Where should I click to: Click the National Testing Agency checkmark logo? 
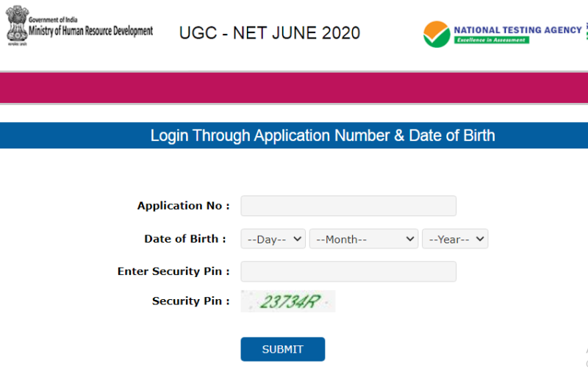tap(436, 34)
